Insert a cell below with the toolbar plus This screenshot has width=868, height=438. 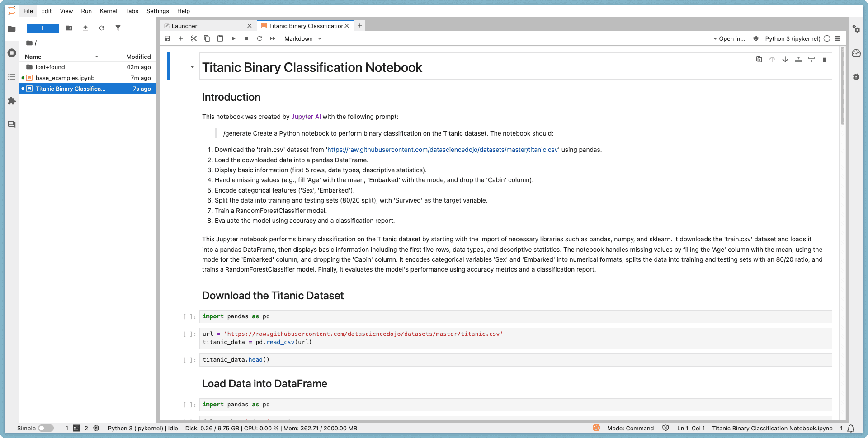coord(181,38)
